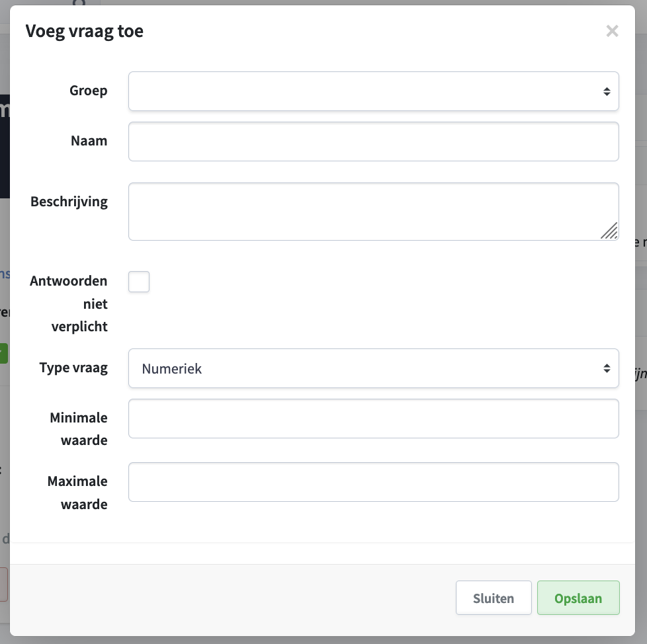
Task: Click the Groep field label
Action: [88, 91]
